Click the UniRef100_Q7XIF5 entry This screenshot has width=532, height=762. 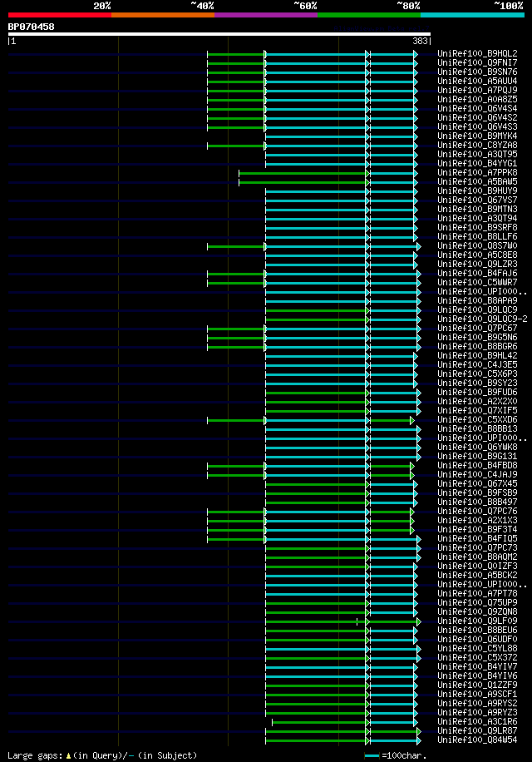[477, 411]
